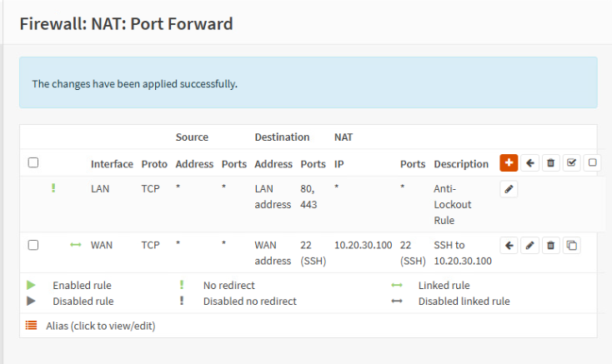Click the Description column header
The height and width of the screenshot is (364, 612).
[x=461, y=164]
